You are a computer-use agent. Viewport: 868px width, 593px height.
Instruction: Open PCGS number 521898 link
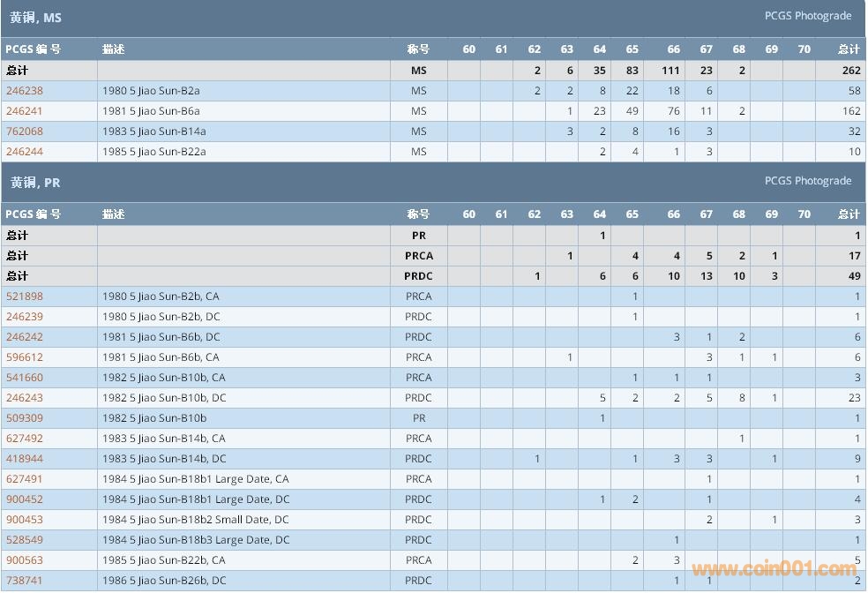(25, 296)
